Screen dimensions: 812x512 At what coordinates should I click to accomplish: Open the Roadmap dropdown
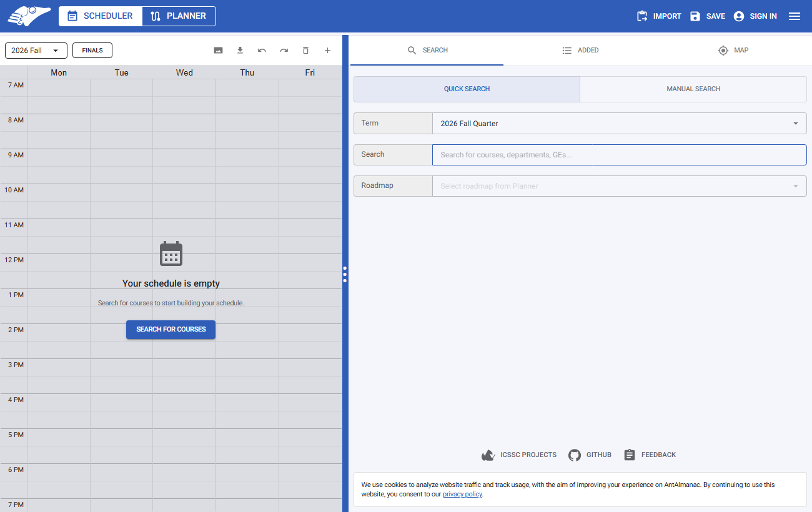(x=619, y=186)
